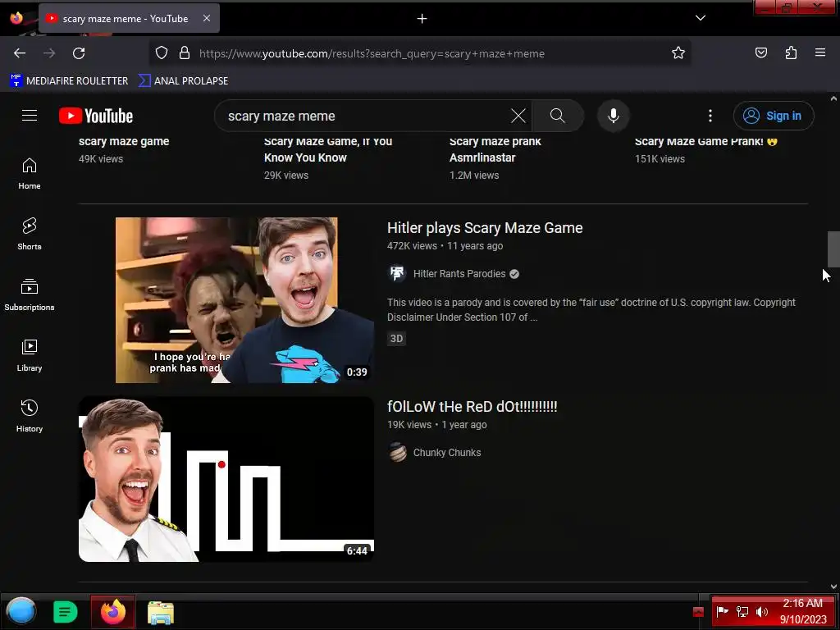Open the green notes app in taskbar
The image size is (840, 630).
coord(65,612)
